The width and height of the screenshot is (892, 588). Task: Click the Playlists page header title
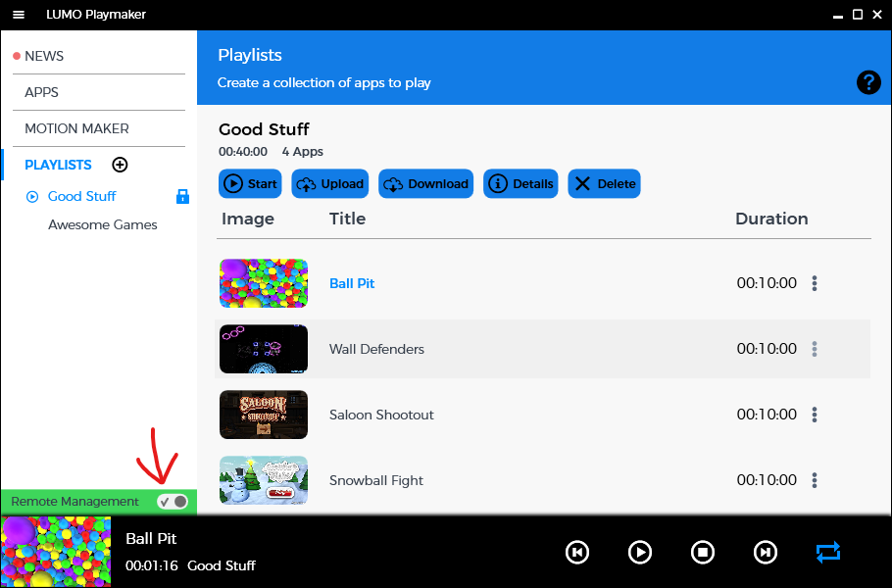[x=250, y=55]
